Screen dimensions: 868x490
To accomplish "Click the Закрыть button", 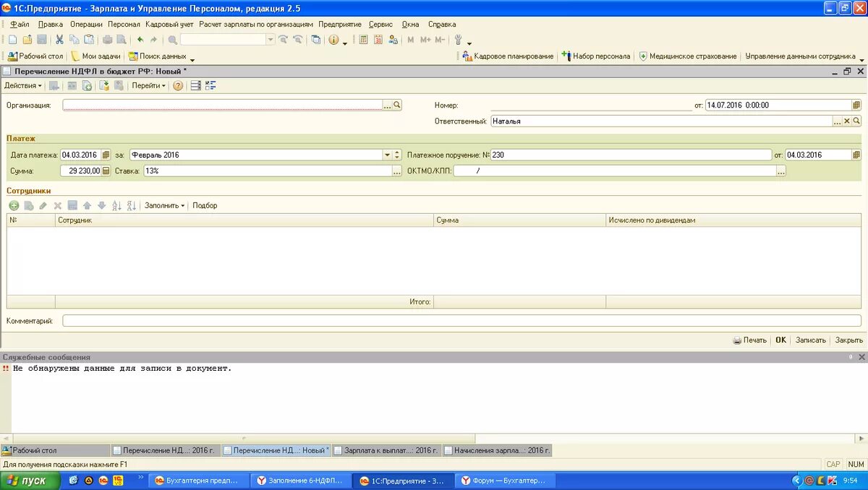I will 849,340.
